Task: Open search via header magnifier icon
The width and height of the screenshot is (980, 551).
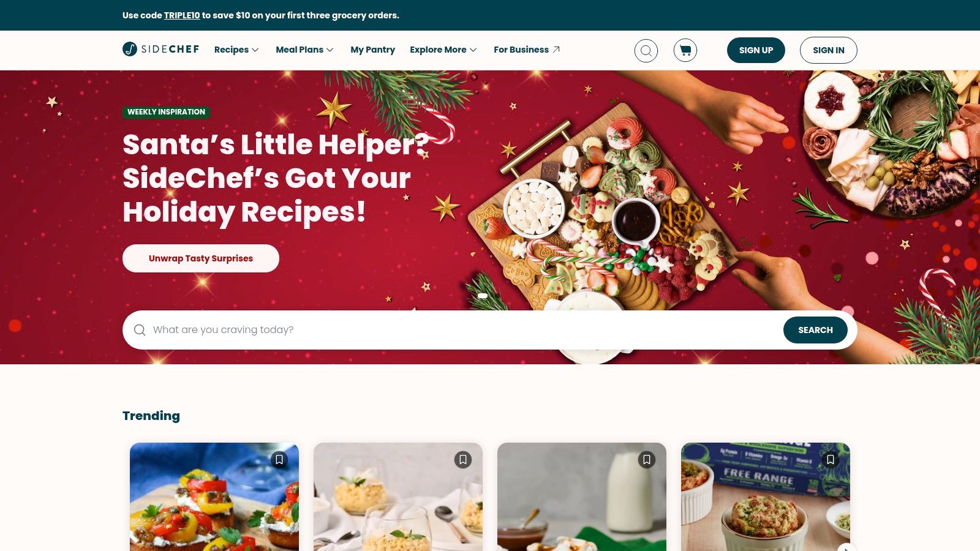Action: 646,50
